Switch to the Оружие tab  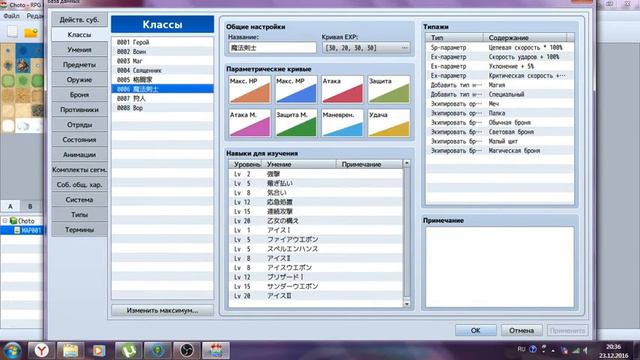click(x=80, y=80)
